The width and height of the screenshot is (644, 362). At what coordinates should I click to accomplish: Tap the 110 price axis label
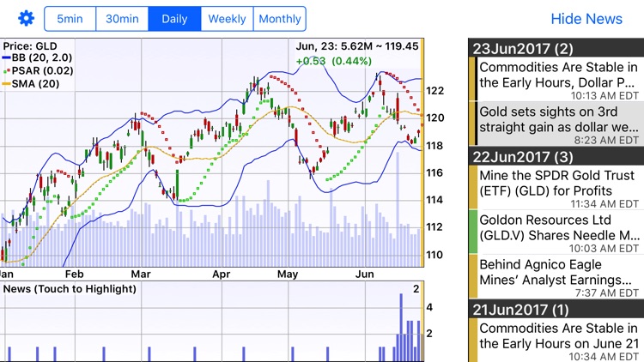(435, 255)
